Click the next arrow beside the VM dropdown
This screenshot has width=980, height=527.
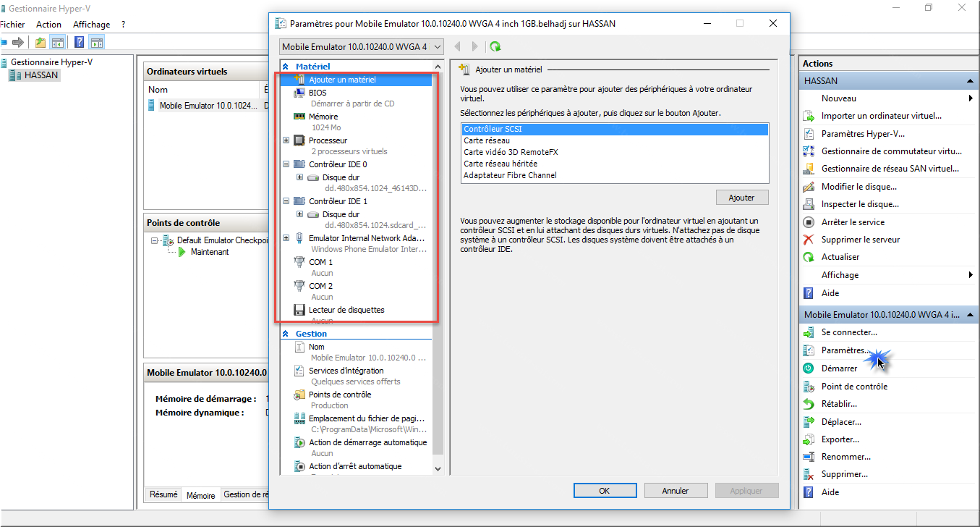tap(474, 46)
